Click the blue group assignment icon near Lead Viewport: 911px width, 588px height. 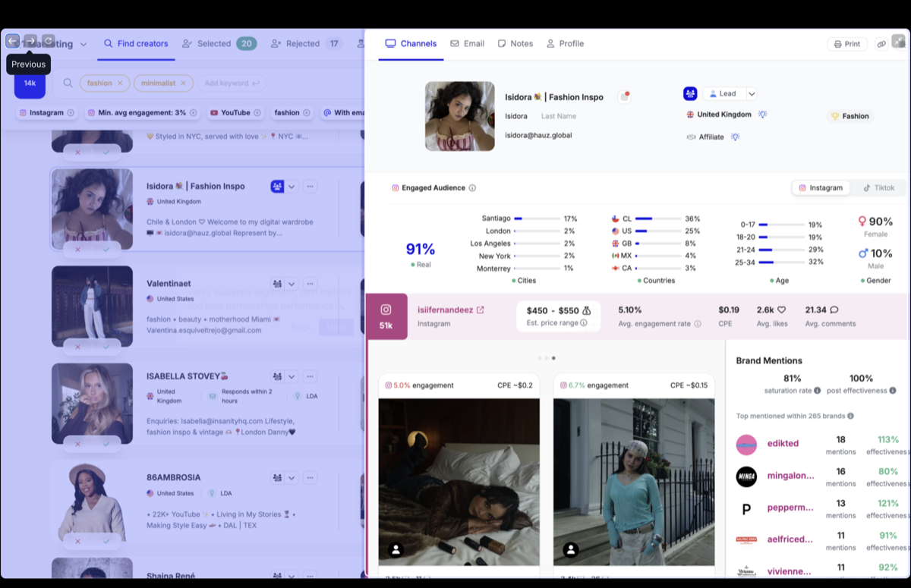[x=689, y=93]
